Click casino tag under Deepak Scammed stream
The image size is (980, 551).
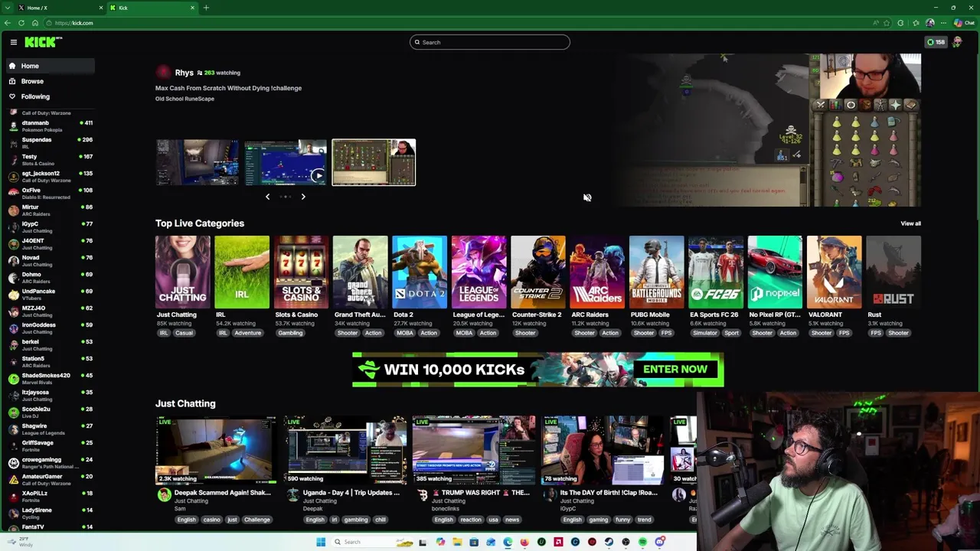pos(211,520)
